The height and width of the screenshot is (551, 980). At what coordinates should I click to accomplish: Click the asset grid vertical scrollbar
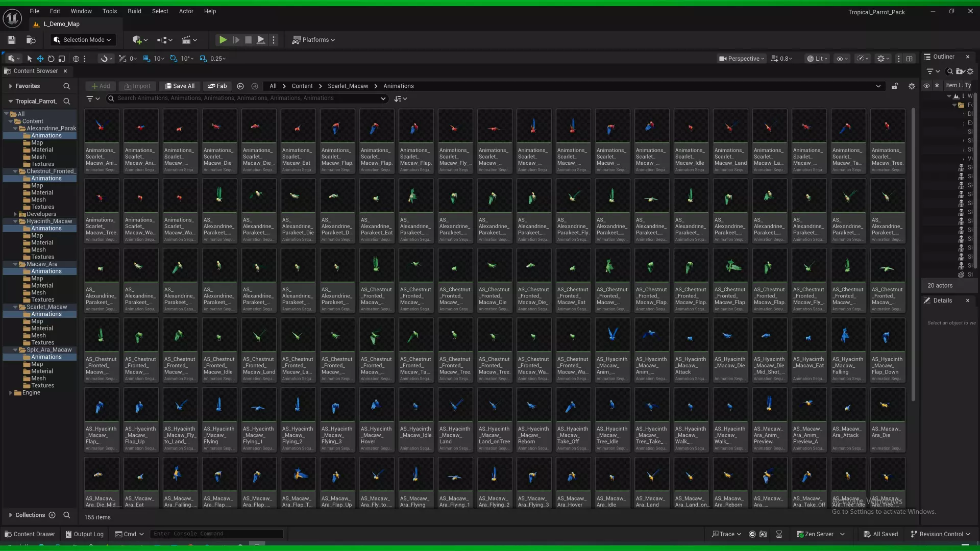coord(913,255)
